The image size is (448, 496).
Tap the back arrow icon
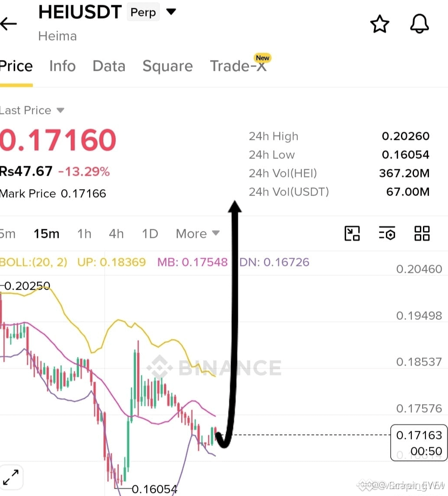point(9,24)
